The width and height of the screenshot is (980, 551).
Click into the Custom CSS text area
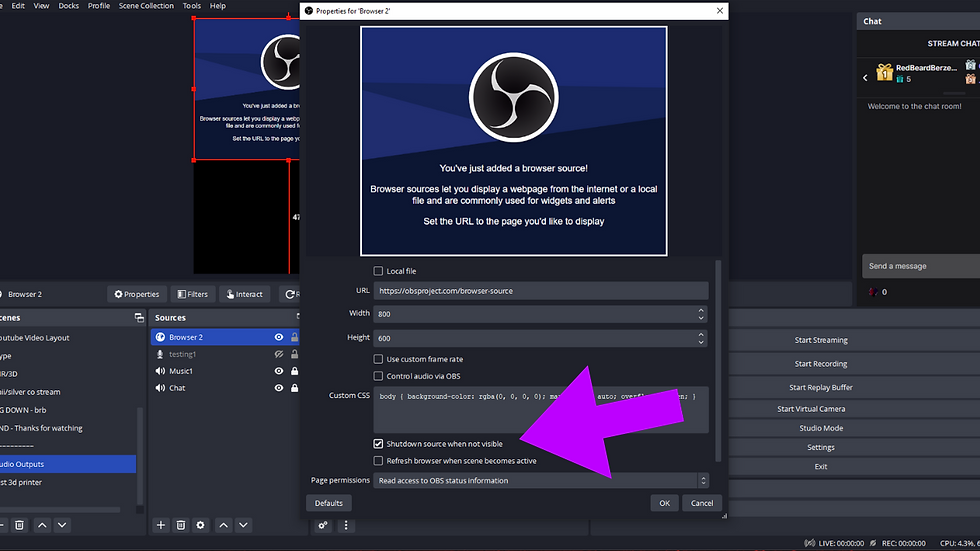(541, 410)
